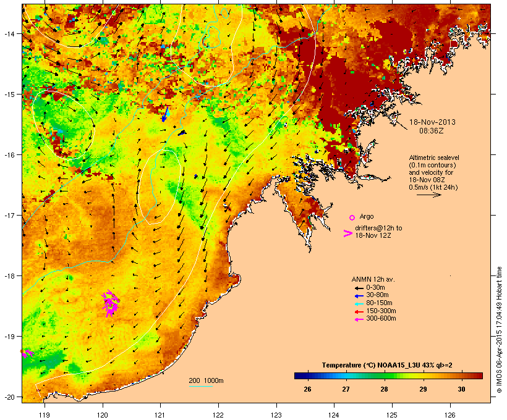
Task: Click longitude axis label 119
Action: click(x=45, y=415)
